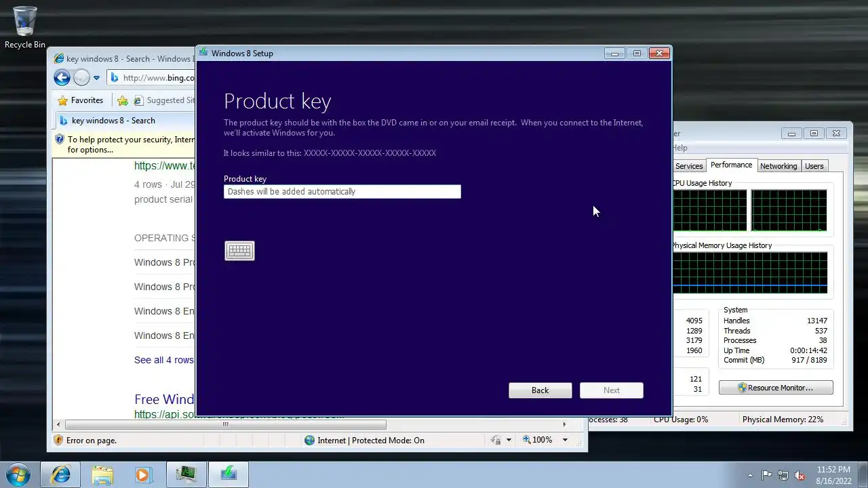The width and height of the screenshot is (868, 488).
Task: Open the recent pages dropdown in Internet Explorer
Action: [x=96, y=78]
